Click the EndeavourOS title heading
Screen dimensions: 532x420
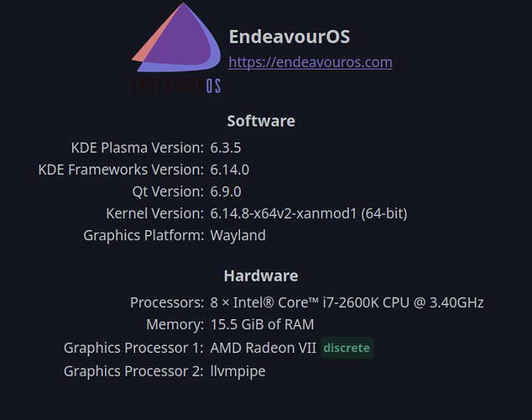(289, 36)
